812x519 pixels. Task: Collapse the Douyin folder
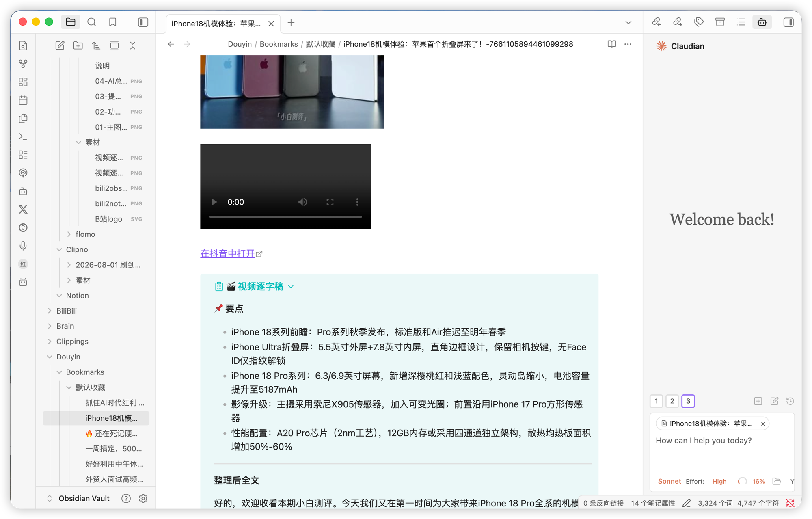pyautogui.click(x=50, y=357)
